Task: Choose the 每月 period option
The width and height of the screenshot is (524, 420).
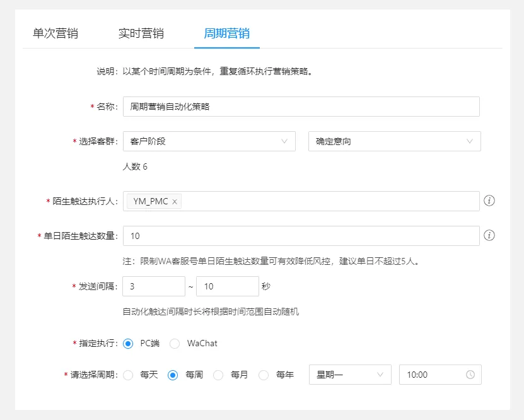Action: [218, 375]
